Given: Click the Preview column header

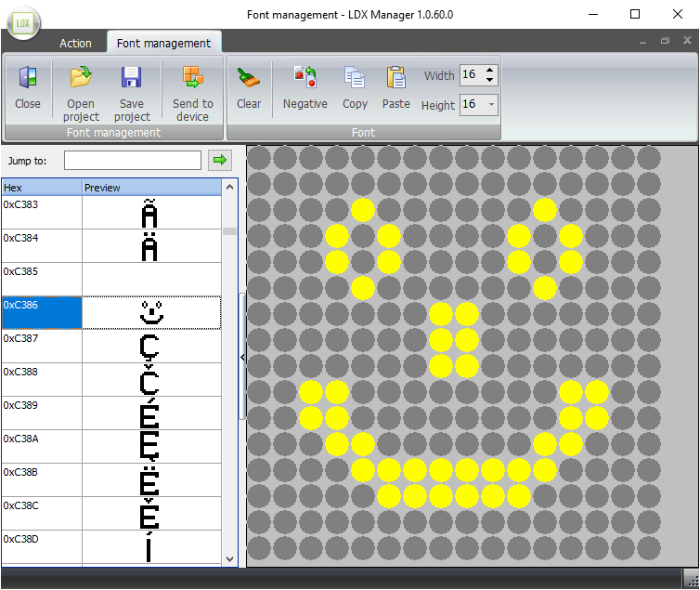Looking at the screenshot, I should [x=152, y=188].
